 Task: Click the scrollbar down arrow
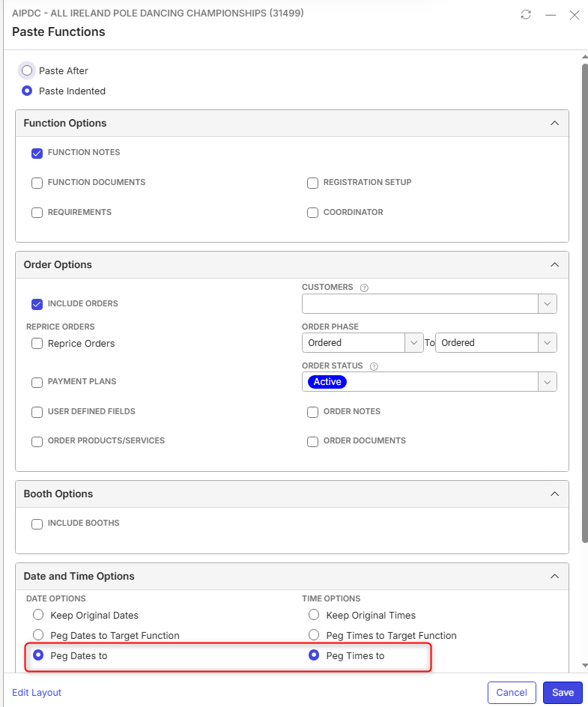585,665
